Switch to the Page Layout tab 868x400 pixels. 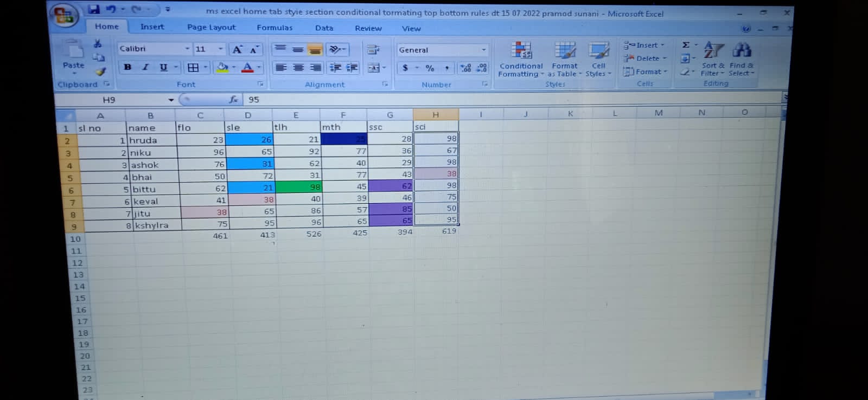pyautogui.click(x=211, y=27)
